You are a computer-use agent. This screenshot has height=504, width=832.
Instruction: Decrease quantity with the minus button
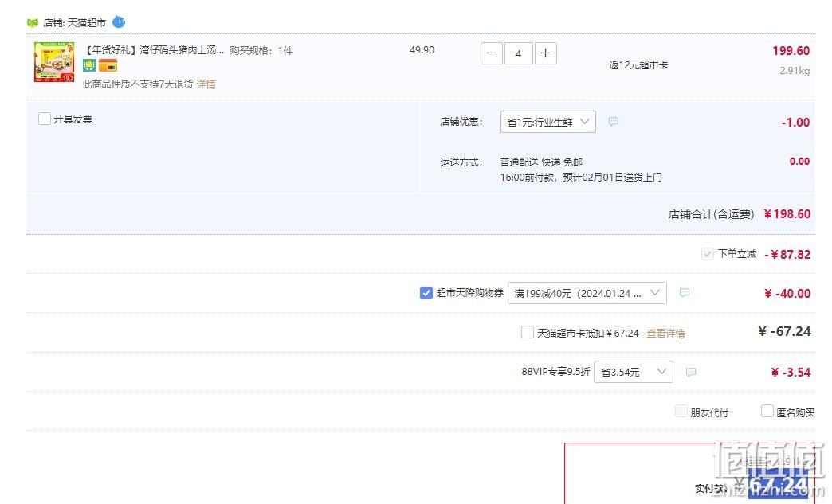click(x=492, y=53)
